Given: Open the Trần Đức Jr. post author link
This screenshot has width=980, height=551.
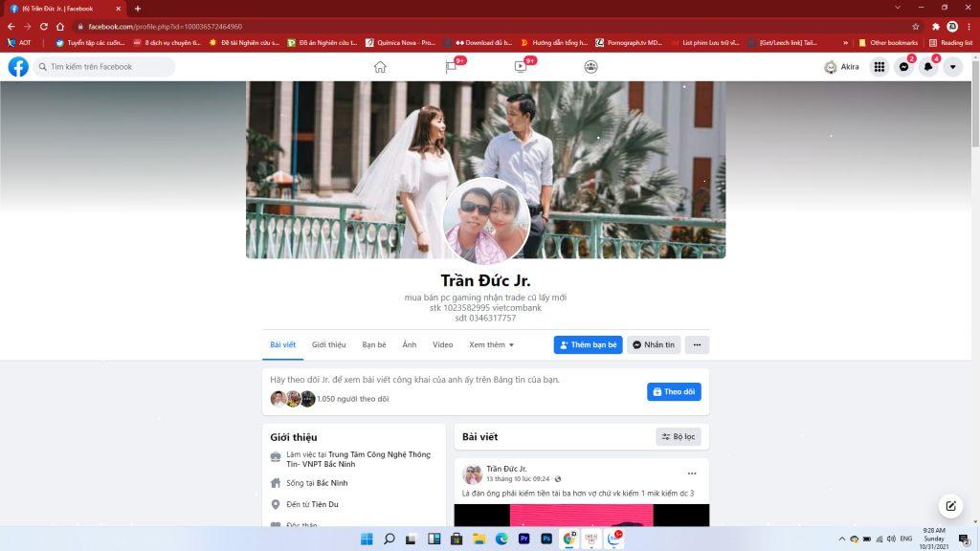Looking at the screenshot, I should click(506, 469).
